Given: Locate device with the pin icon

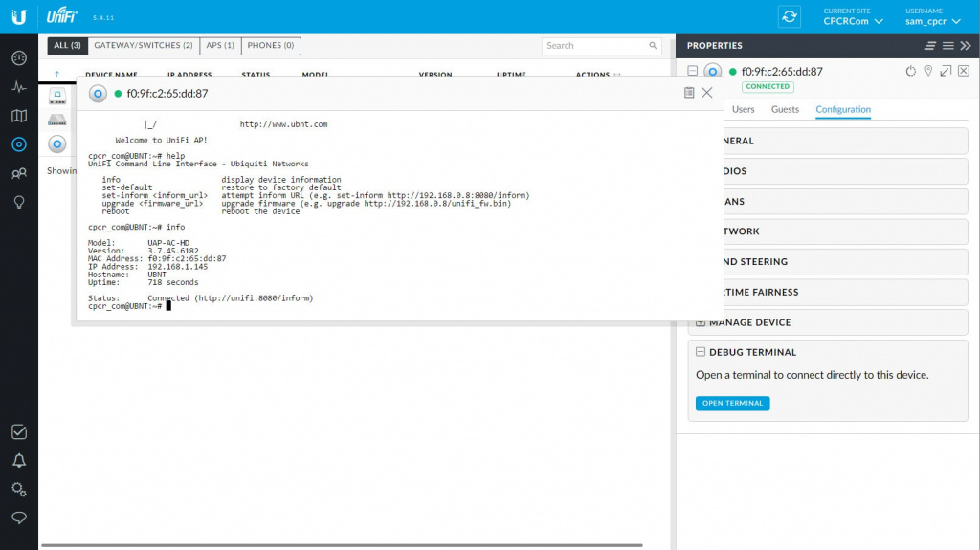Looking at the screenshot, I should point(927,72).
